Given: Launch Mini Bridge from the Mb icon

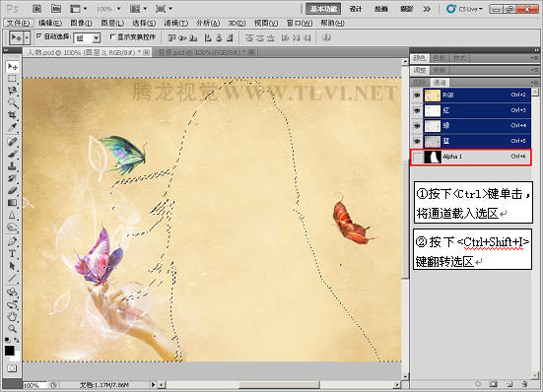Looking at the screenshot, I should (x=56, y=9).
